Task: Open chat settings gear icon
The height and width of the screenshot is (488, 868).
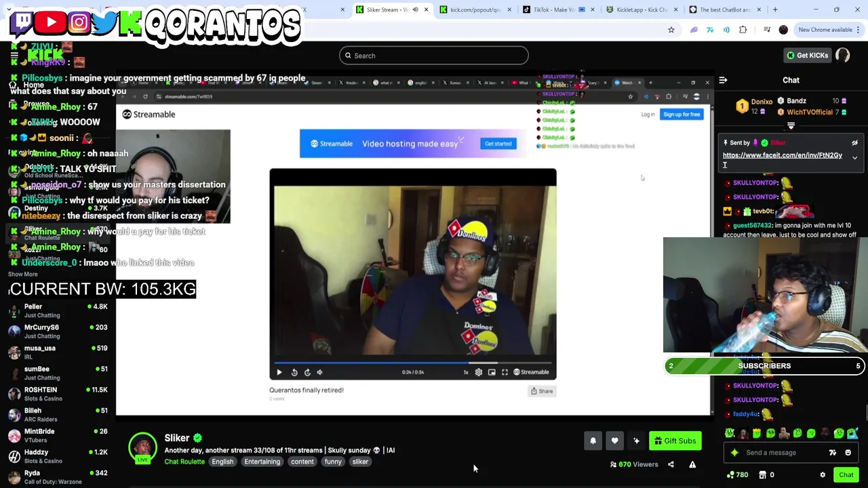Action: 823,475
